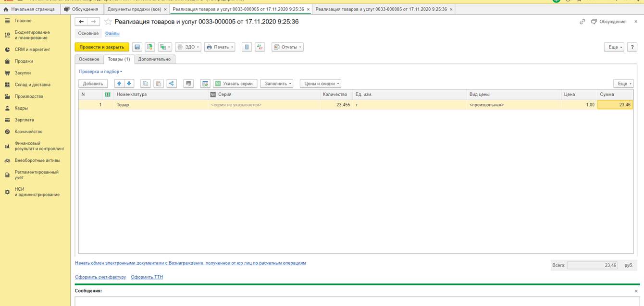
Task: Move row up with arrow icon
Action: (x=120, y=84)
